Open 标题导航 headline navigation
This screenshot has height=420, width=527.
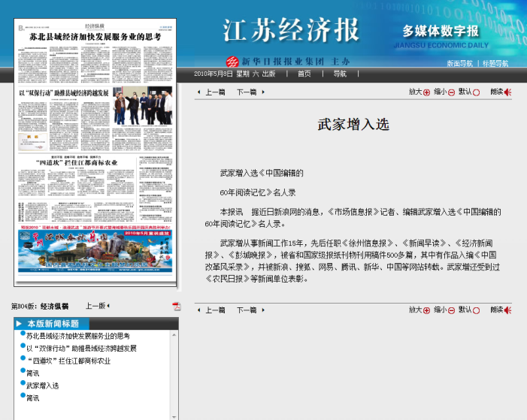pos(495,64)
